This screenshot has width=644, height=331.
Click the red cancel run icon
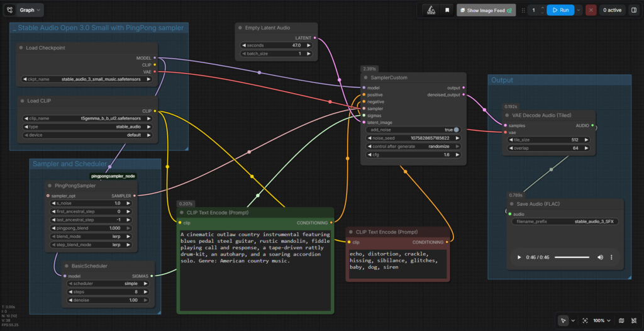tap(591, 10)
